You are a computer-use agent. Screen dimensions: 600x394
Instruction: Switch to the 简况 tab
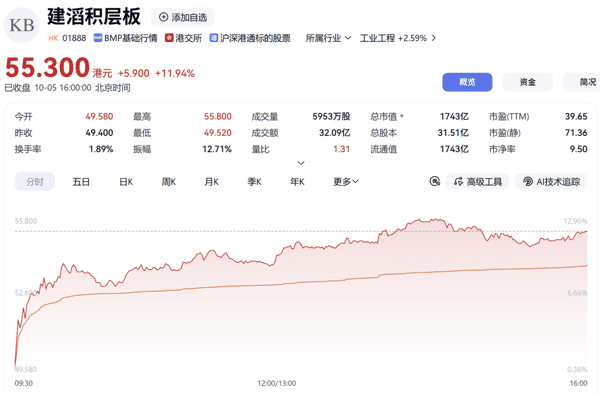[x=582, y=82]
